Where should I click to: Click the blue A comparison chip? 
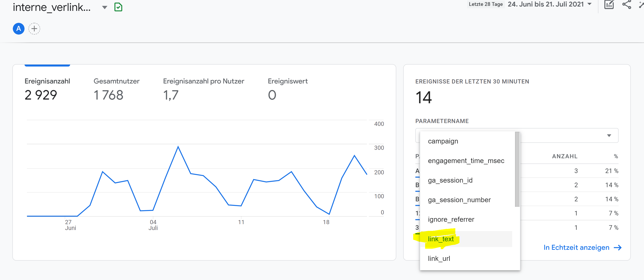(18, 28)
